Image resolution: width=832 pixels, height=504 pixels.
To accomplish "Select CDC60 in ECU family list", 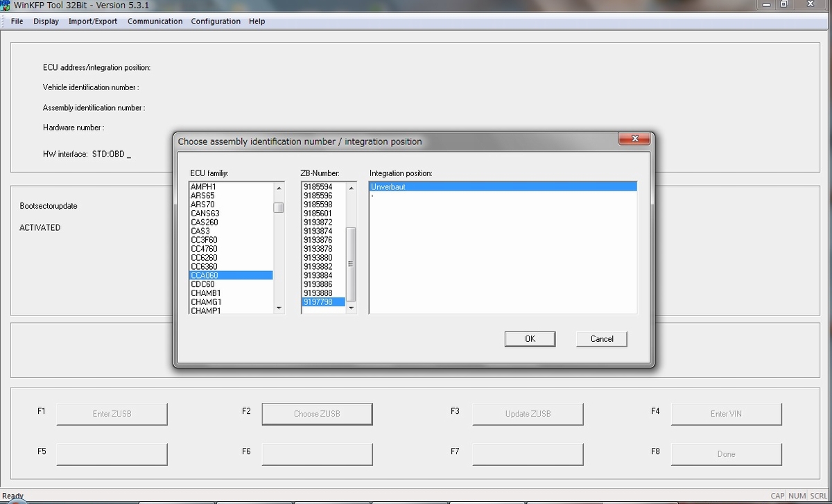I will pos(231,284).
